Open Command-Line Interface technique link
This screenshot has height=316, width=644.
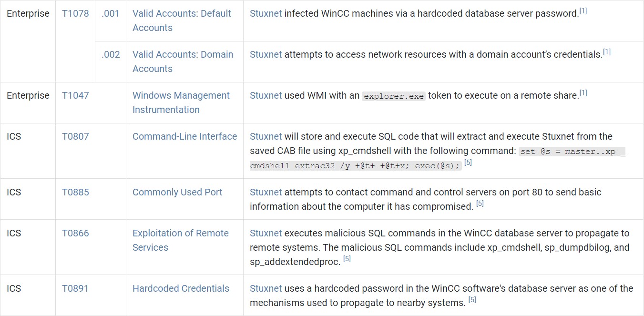pyautogui.click(x=184, y=136)
